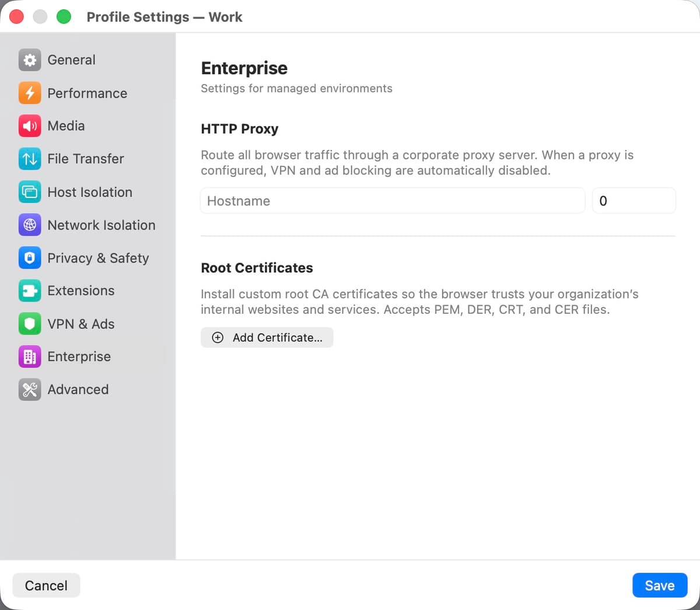This screenshot has width=700, height=610.
Task: Focus the proxy port field showing 0
Action: pyautogui.click(x=634, y=201)
